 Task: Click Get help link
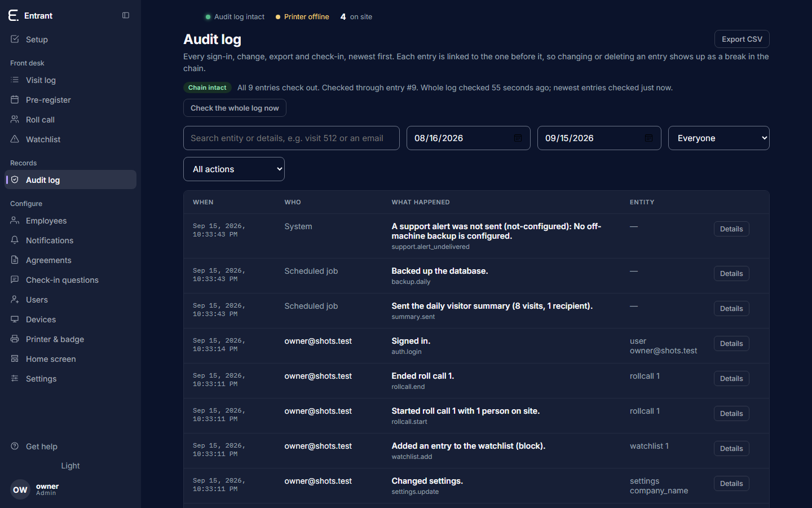point(70,446)
